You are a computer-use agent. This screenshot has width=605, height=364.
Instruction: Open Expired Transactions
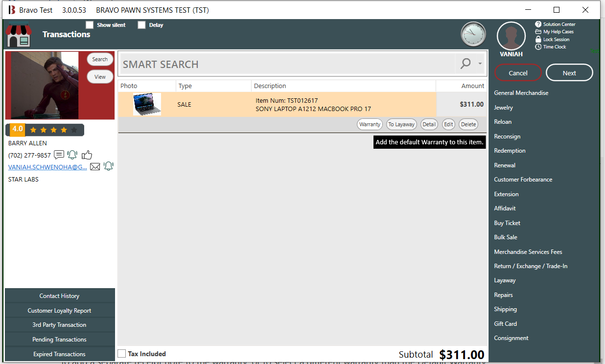[60, 354]
